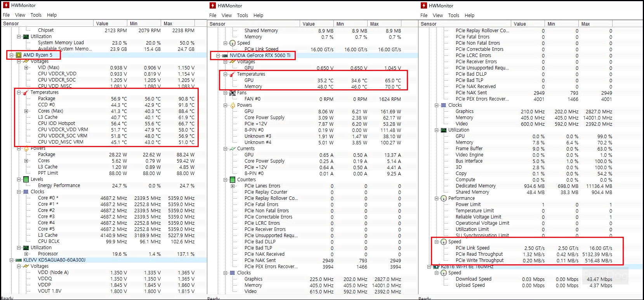Click the Voltages icon under NVIDIA GeForce RTX 5060 Ti
This screenshot has height=300, width=644.
pos(232,62)
